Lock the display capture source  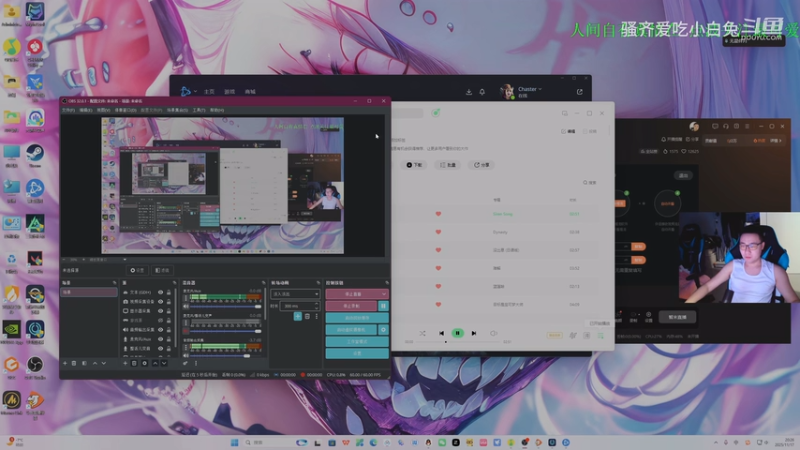(x=168, y=311)
